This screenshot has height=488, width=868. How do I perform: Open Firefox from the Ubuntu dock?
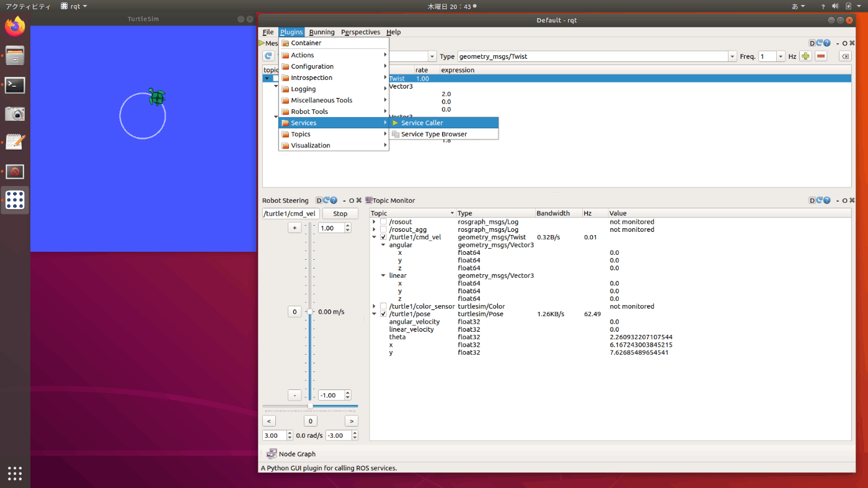pos(15,26)
